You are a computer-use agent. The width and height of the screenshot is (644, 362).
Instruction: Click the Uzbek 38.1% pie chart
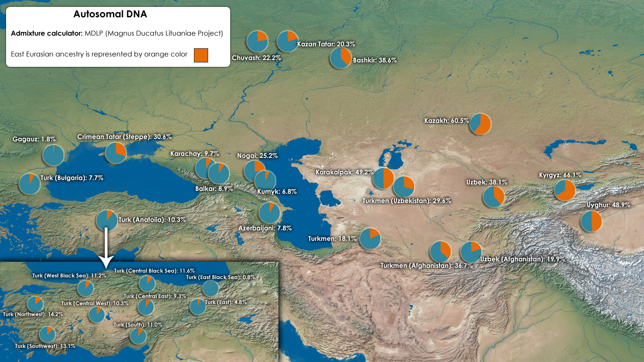(493, 197)
